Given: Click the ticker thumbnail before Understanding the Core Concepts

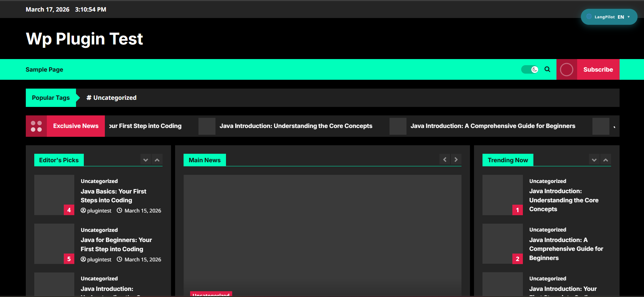Looking at the screenshot, I should pos(207,126).
